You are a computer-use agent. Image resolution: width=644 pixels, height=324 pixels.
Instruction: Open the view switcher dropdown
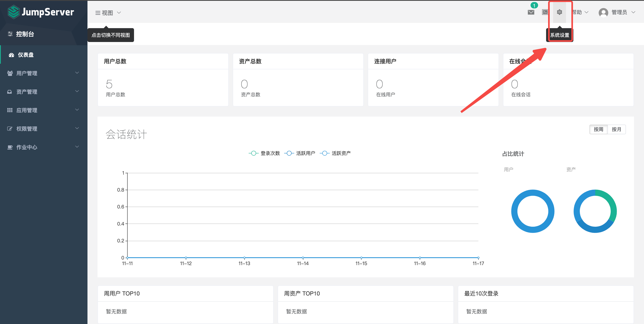click(108, 12)
